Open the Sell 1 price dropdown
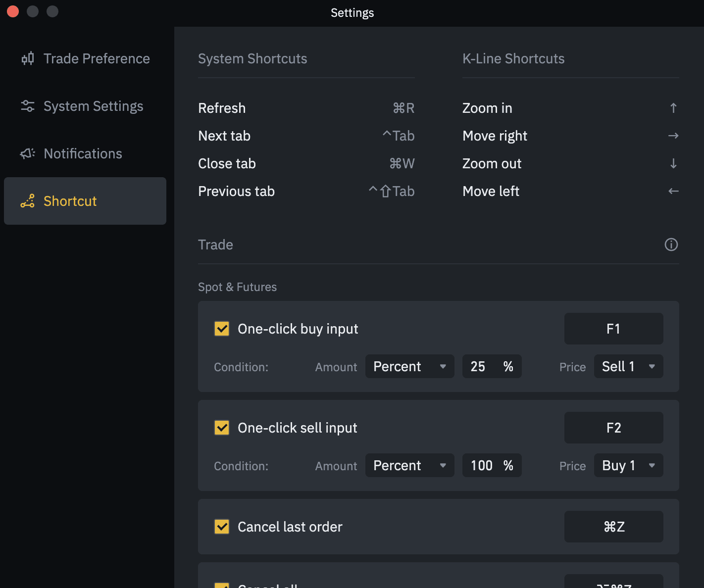Screen dimensions: 704x588 (x=628, y=366)
